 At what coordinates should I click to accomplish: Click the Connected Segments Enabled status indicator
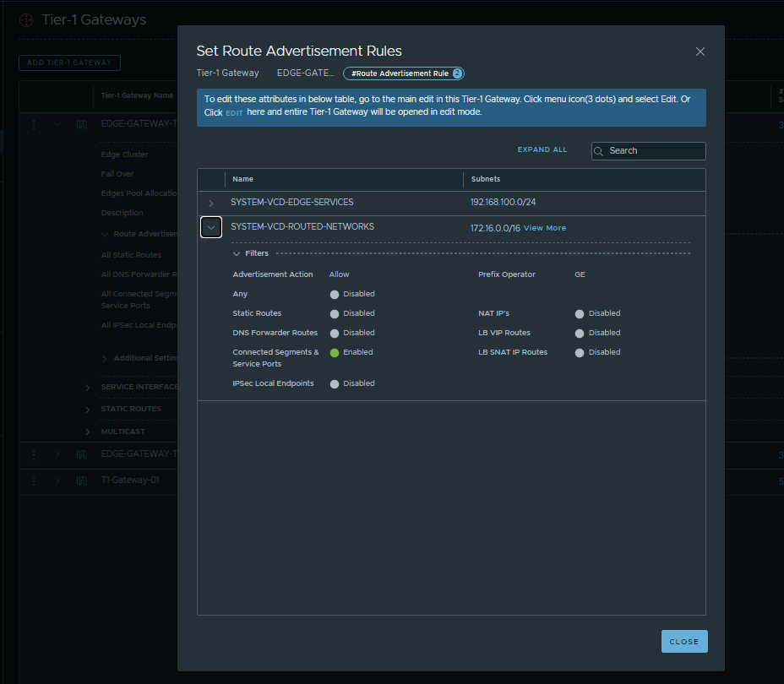click(x=335, y=352)
